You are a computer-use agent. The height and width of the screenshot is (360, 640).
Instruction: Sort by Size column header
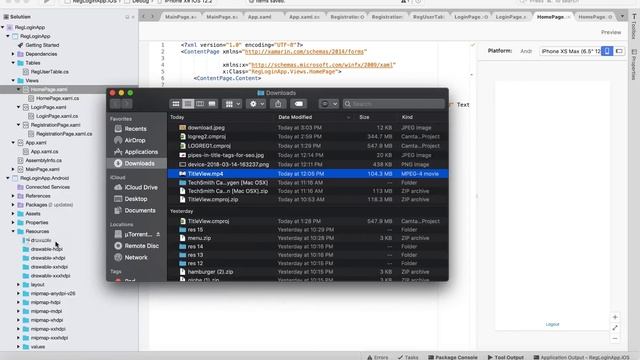364,117
